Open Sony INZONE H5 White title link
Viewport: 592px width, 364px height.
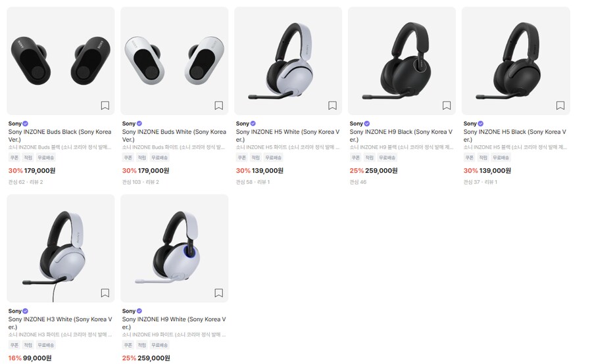[287, 135]
